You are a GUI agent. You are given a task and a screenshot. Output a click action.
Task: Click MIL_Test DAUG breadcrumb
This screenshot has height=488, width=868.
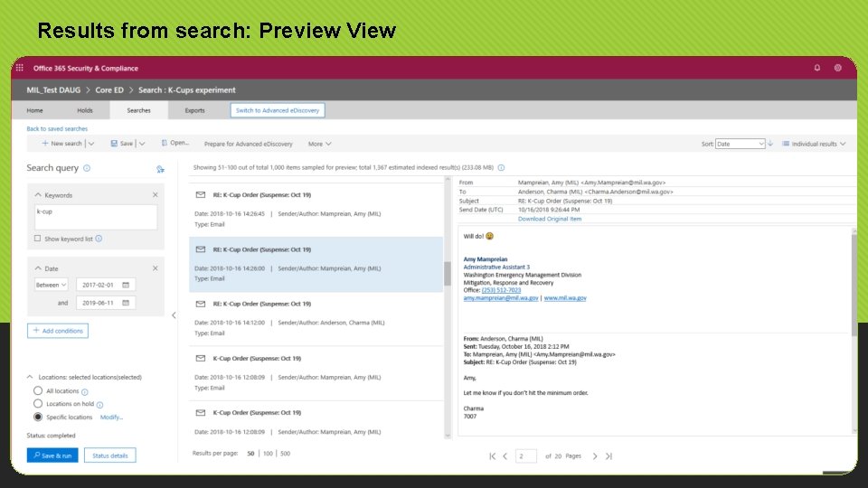pos(53,89)
